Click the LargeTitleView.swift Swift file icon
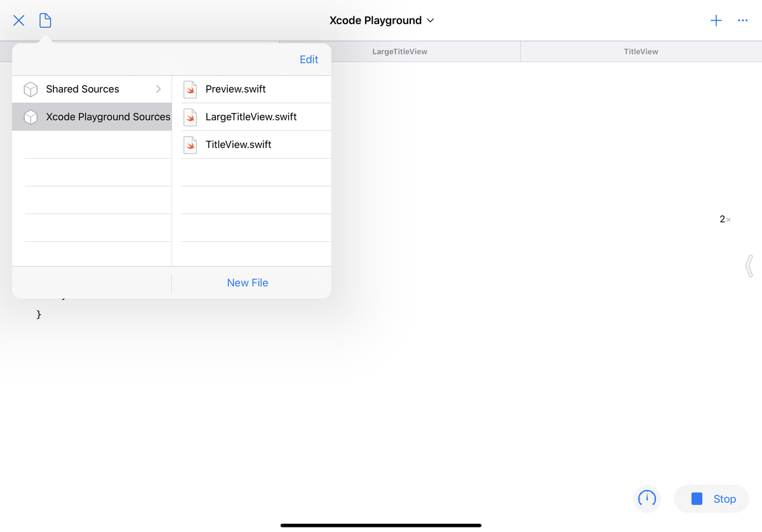Viewport: 762px width, 532px height. coord(190,117)
